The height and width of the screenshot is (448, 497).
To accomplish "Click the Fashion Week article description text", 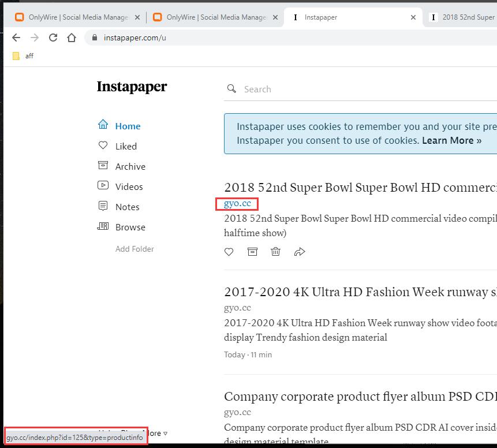I will click(x=360, y=330).
